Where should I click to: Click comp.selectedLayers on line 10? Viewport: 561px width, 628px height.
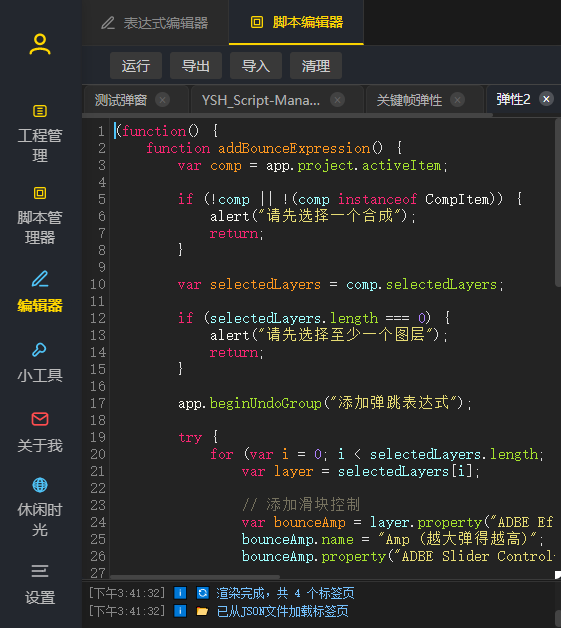pos(421,284)
